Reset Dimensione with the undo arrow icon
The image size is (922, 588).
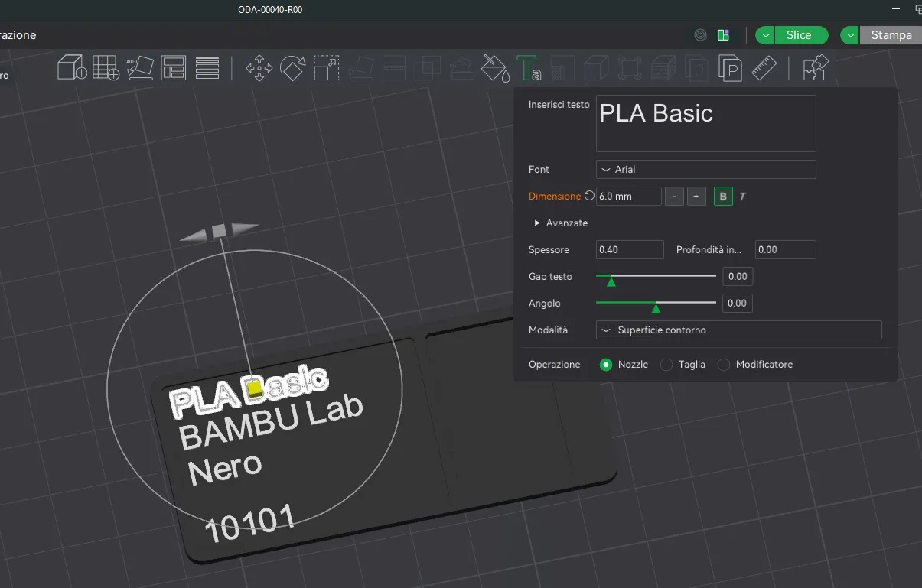[x=589, y=196]
